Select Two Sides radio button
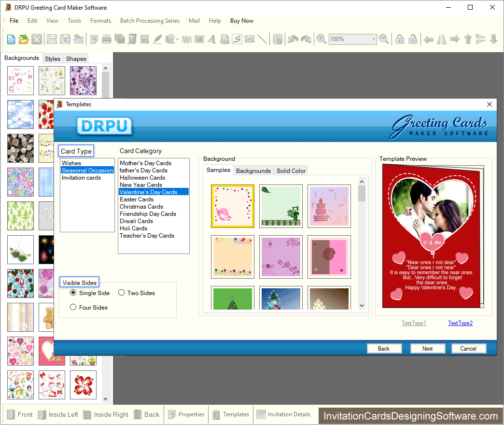Image resolution: width=504 pixels, height=425 pixels. point(121,293)
